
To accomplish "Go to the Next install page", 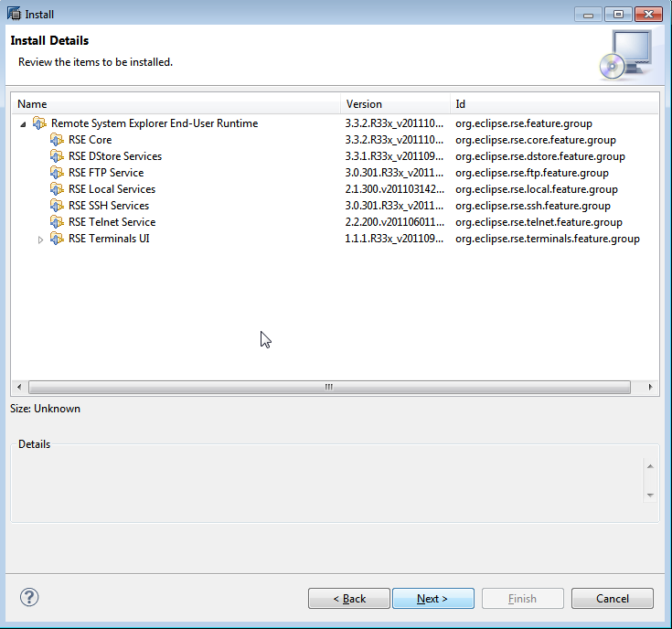I will (432, 598).
